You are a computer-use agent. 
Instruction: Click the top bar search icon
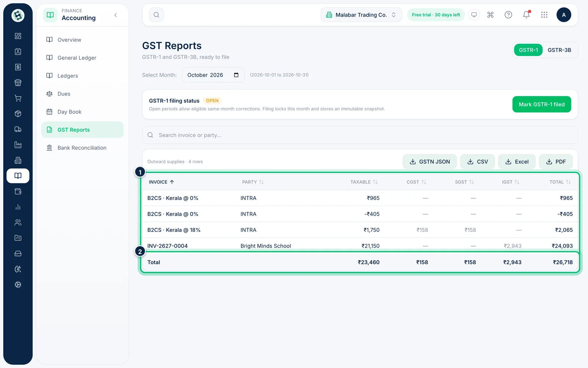pos(156,15)
